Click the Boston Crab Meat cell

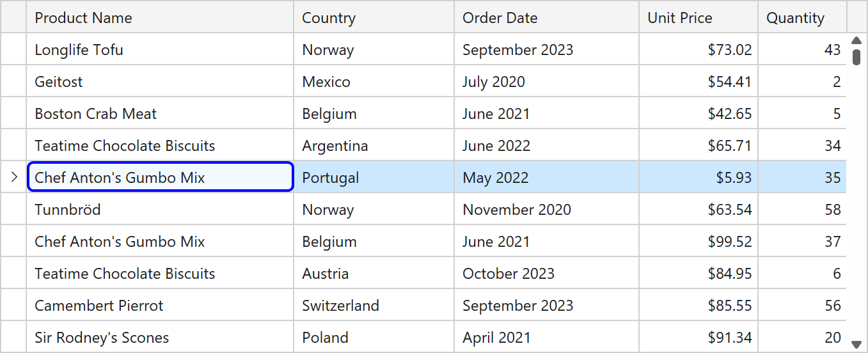point(160,114)
